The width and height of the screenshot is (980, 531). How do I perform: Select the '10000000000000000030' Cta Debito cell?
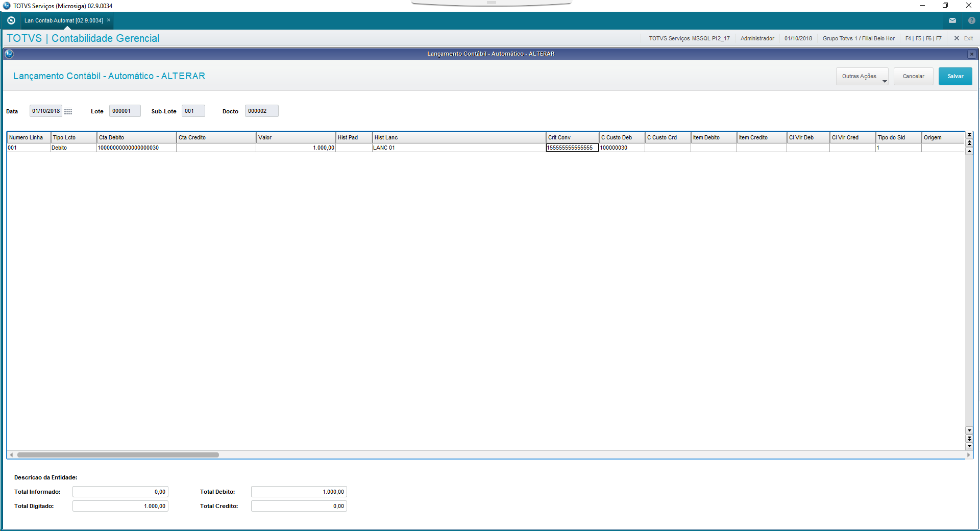pos(137,148)
